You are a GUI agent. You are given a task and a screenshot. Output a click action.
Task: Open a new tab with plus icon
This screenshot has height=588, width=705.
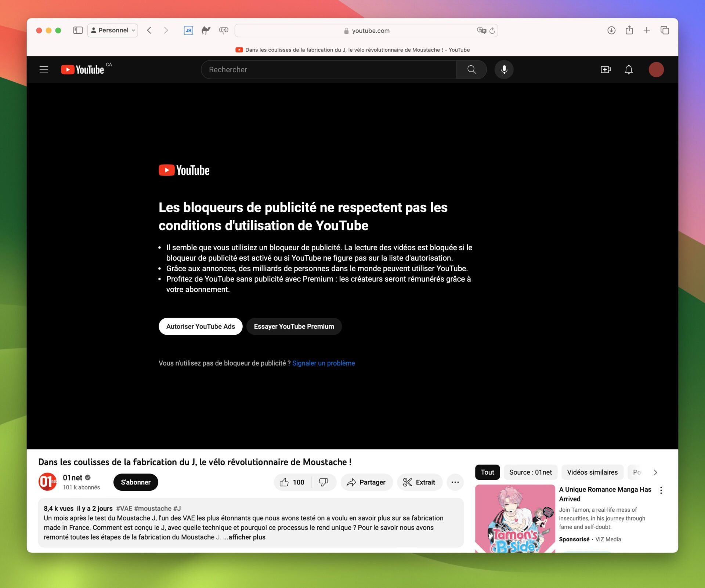click(x=647, y=30)
